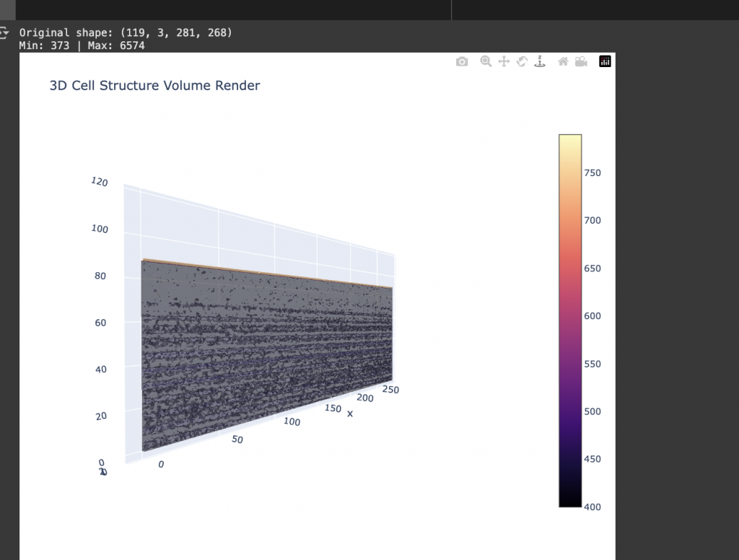The height and width of the screenshot is (560, 739).
Task: Click the colorbar tick label 500
Action: [x=592, y=411]
